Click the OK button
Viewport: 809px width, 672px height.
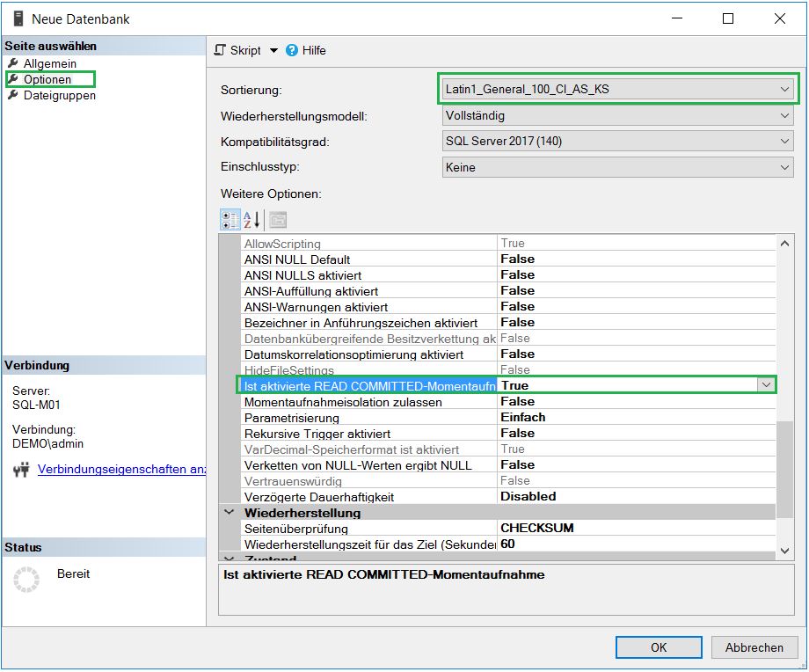pos(658,646)
